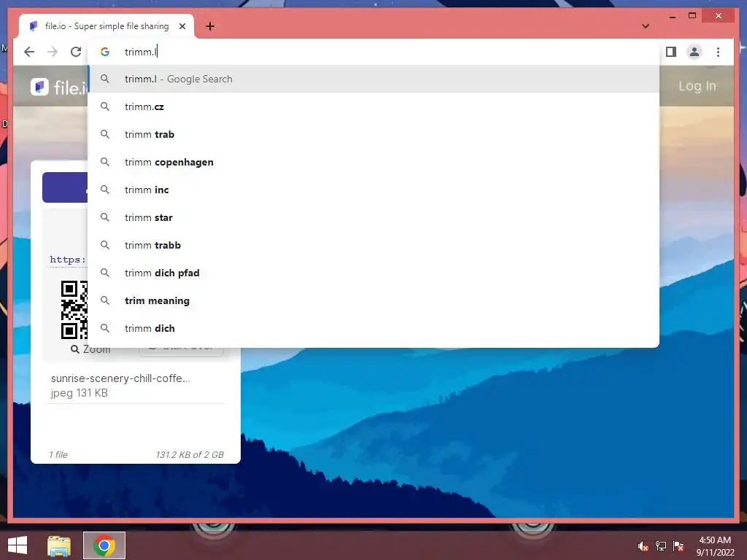Open File Explorer from the taskbar
The image size is (747, 560).
59,545
